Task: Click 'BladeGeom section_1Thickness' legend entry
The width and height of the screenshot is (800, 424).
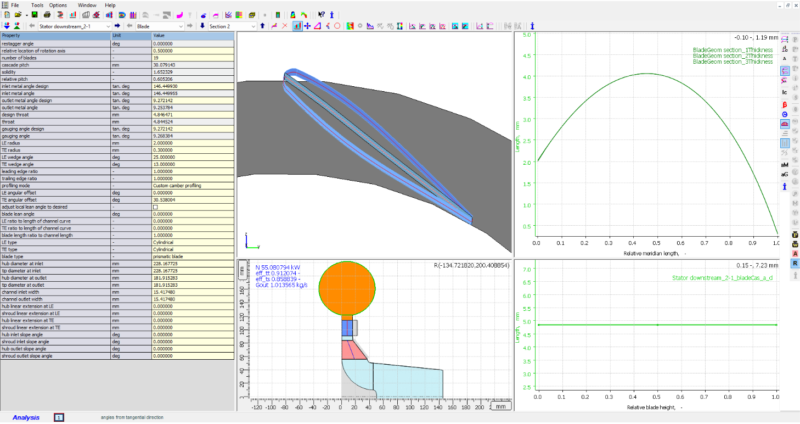Action: 733,50
